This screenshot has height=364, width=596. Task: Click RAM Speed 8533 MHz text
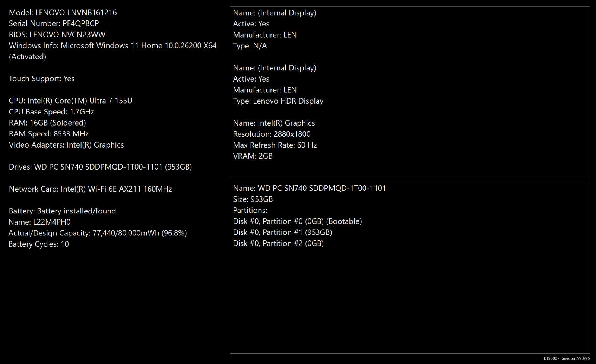(x=49, y=134)
